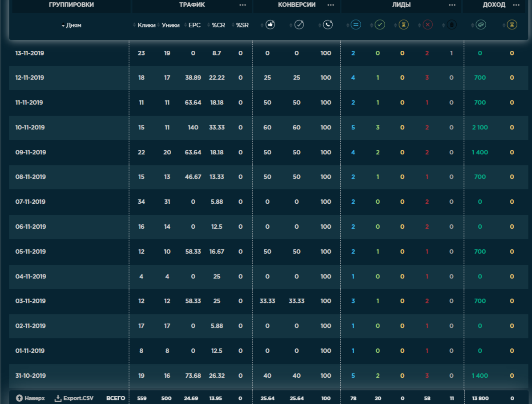Select the 07-11-2019 row date
The image size is (532, 404).
(30, 202)
